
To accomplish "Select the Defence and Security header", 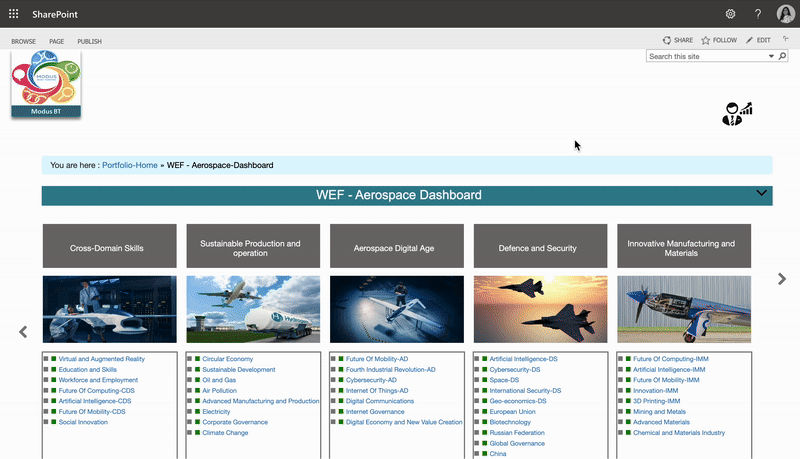I will tap(540, 246).
